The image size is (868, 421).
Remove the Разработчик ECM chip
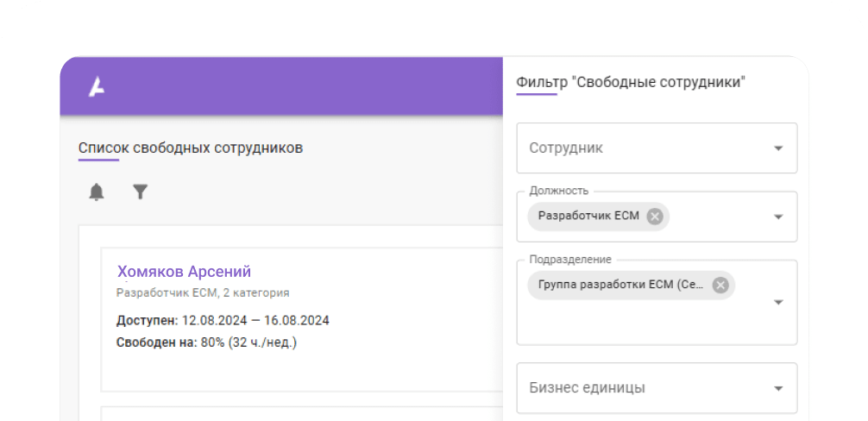pyautogui.click(x=655, y=217)
